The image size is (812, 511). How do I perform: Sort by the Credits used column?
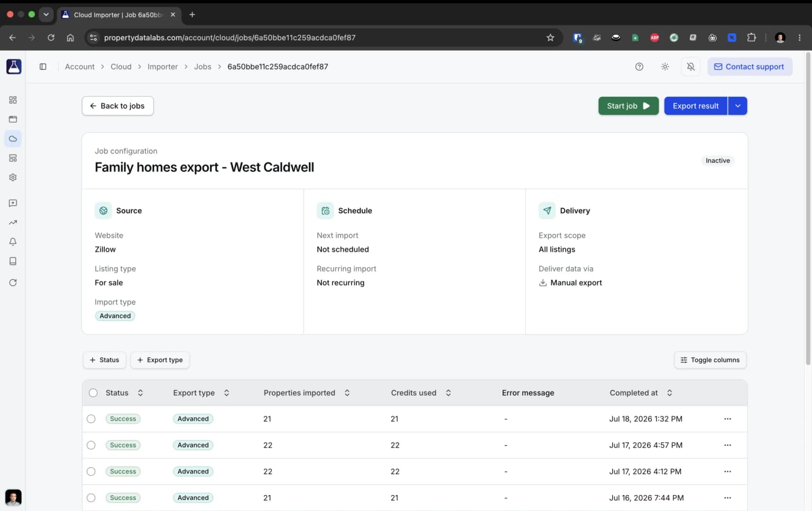pyautogui.click(x=421, y=393)
